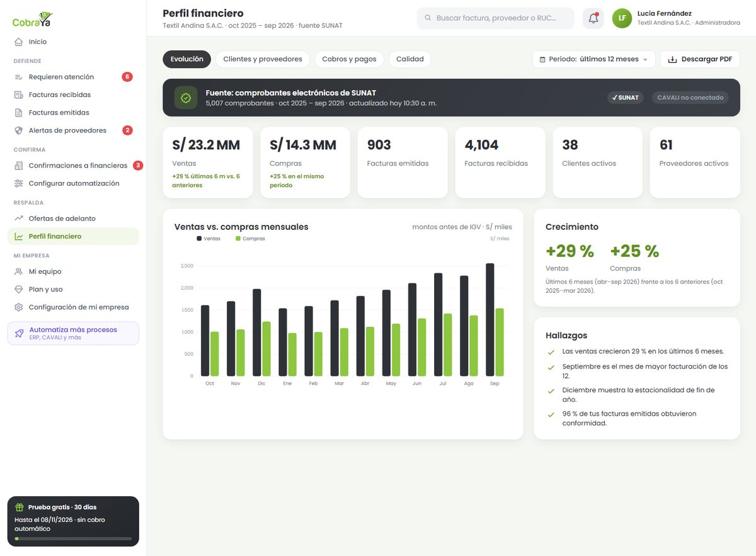This screenshot has height=556, width=756.
Task: Click the Configuración de mi empresa gear icon
Action: pyautogui.click(x=19, y=307)
